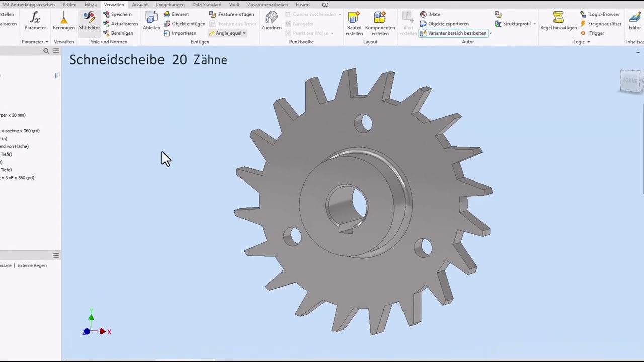Open the Vault tab
The height and width of the screenshot is (362, 644).
pyautogui.click(x=234, y=5)
